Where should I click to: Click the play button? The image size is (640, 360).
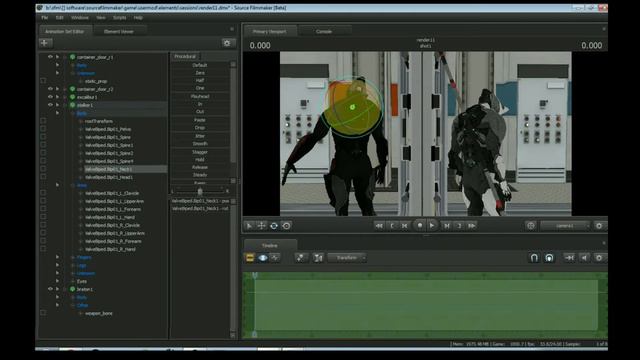click(432, 225)
